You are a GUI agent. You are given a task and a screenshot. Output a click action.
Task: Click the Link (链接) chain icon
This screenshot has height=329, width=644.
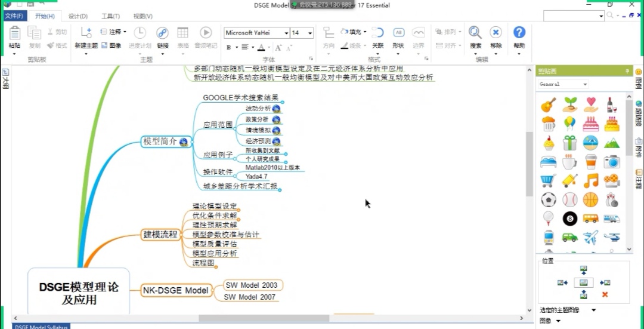pyautogui.click(x=162, y=33)
